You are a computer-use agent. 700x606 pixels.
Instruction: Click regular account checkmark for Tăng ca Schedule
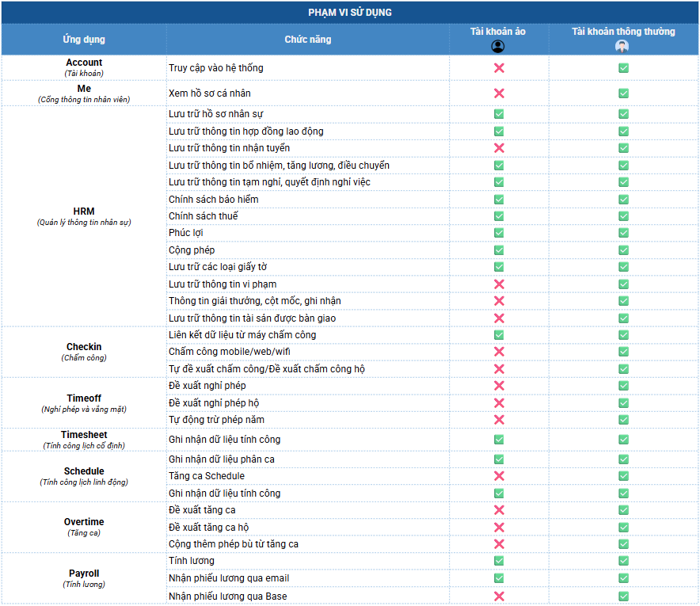624,476
